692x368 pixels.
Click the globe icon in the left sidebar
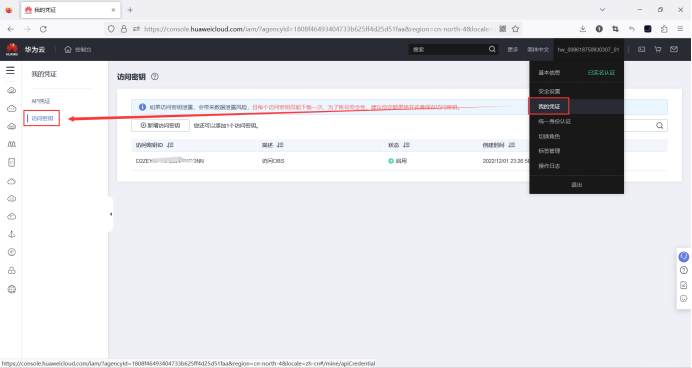coord(12,289)
